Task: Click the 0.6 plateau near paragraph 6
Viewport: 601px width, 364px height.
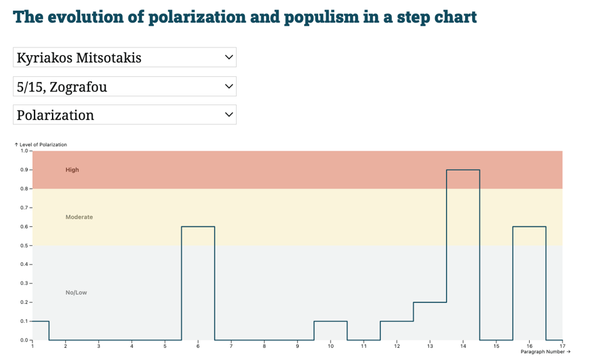Action: click(198, 226)
